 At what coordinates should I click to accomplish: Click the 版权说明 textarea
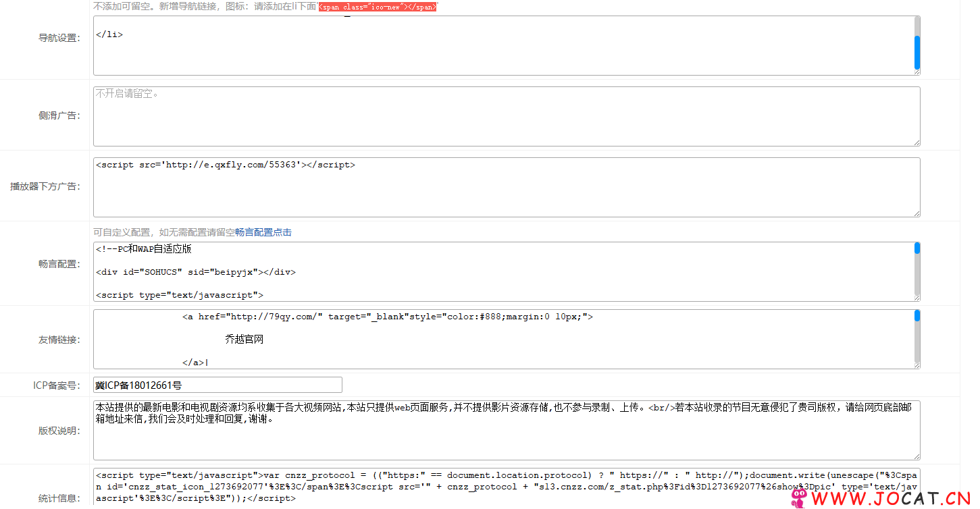pyautogui.click(x=507, y=430)
